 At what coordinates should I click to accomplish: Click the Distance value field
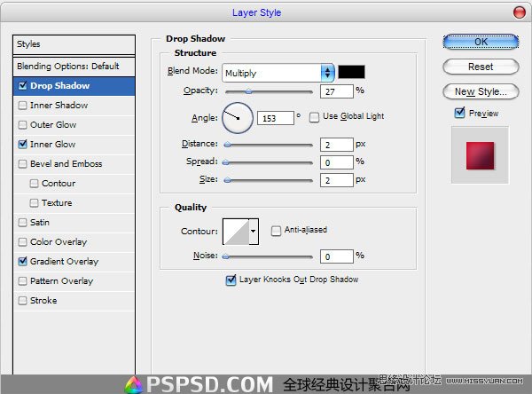337,145
